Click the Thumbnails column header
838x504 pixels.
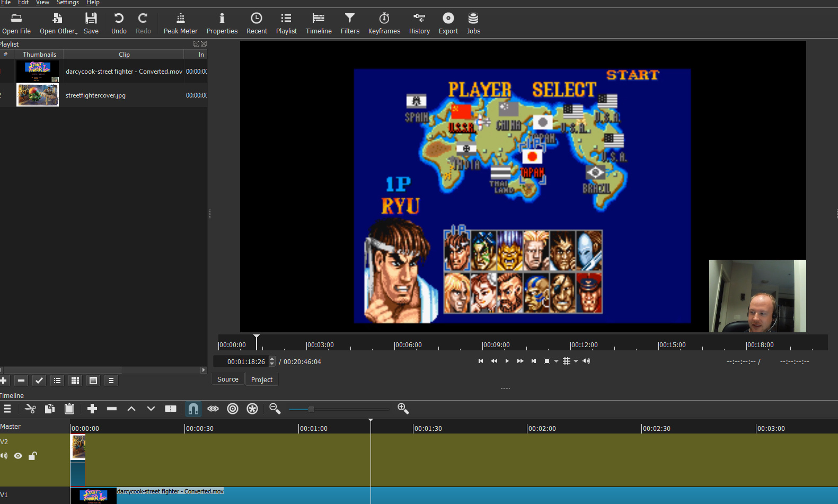click(x=39, y=55)
